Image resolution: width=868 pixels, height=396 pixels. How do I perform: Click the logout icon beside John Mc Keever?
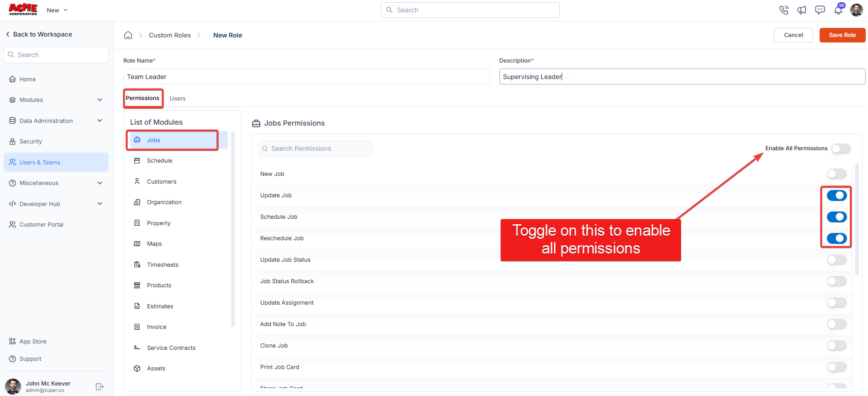[x=100, y=387]
